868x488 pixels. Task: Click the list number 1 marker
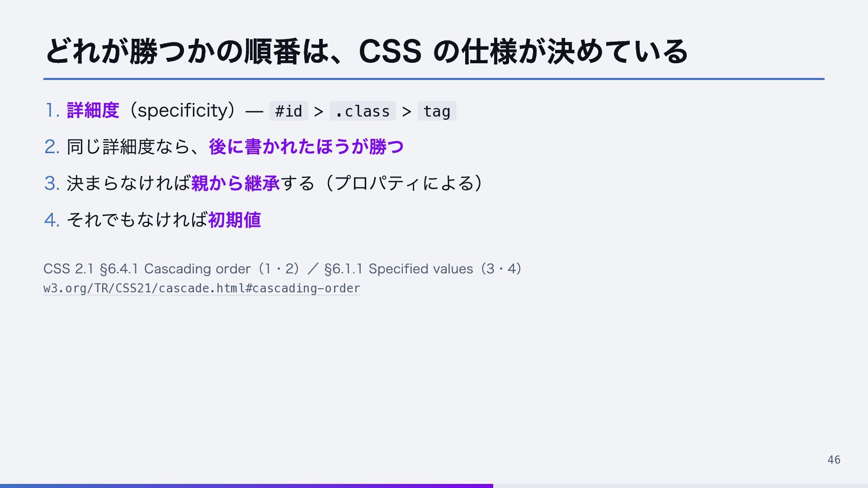pos(52,111)
